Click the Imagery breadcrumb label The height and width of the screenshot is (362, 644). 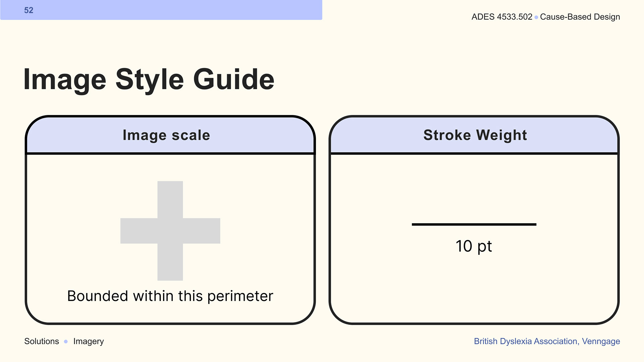click(x=89, y=342)
